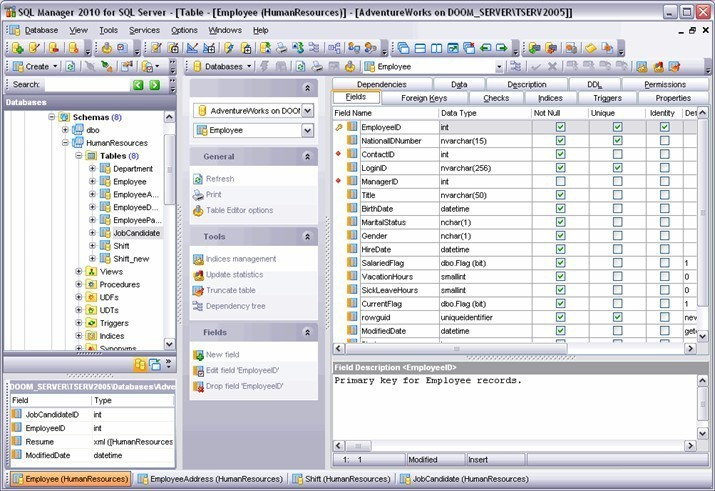
Task: Click the Close all windows toolbar icon
Action: [469, 48]
